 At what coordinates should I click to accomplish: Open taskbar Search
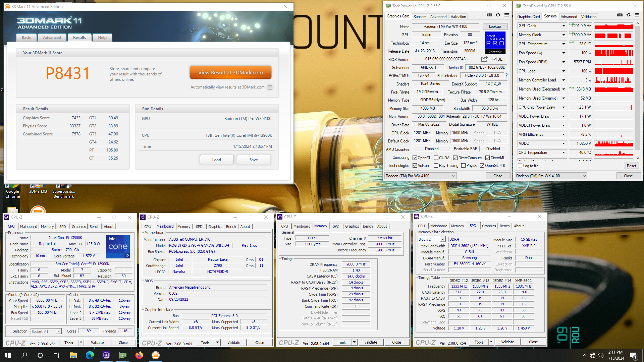click(x=24, y=355)
